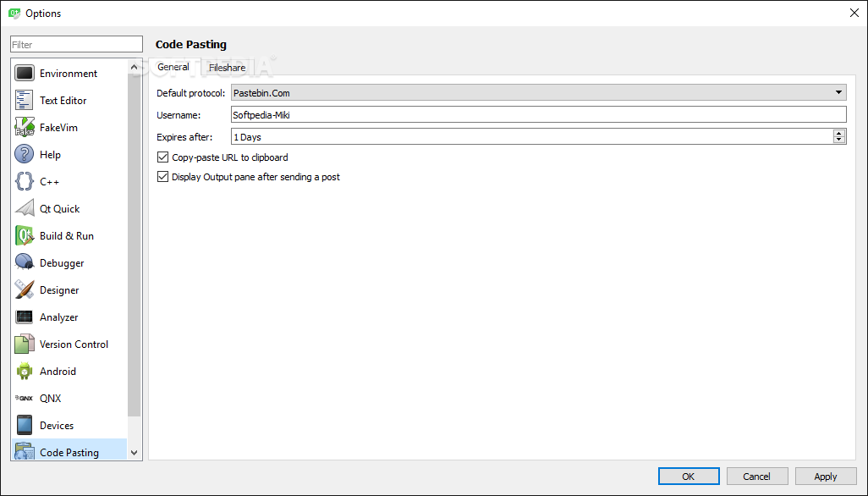Viewport: 868px width, 496px height.
Task: Click the Qt Creator logo in title bar
Action: (x=14, y=14)
